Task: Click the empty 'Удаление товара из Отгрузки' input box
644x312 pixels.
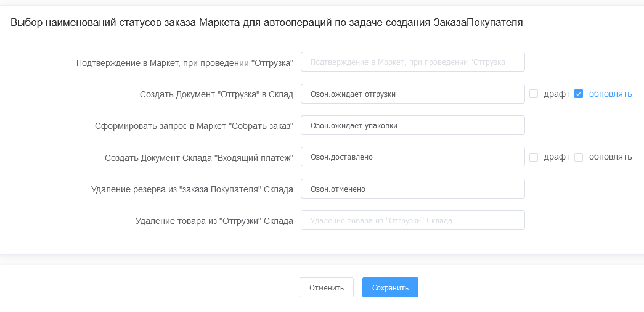Action: pos(412,221)
